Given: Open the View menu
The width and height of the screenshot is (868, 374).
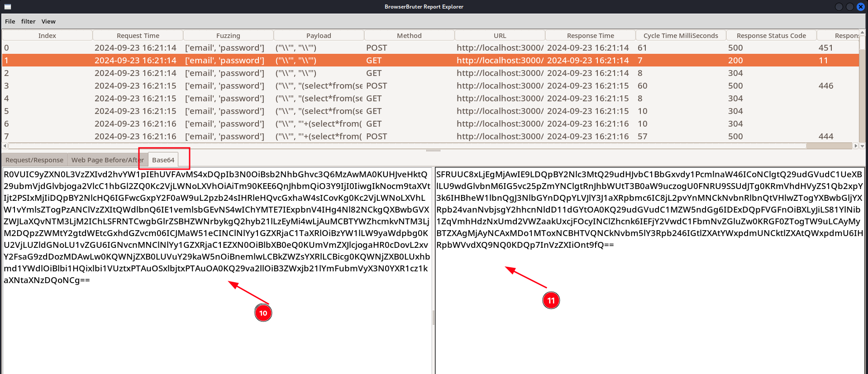Looking at the screenshot, I should (x=48, y=21).
